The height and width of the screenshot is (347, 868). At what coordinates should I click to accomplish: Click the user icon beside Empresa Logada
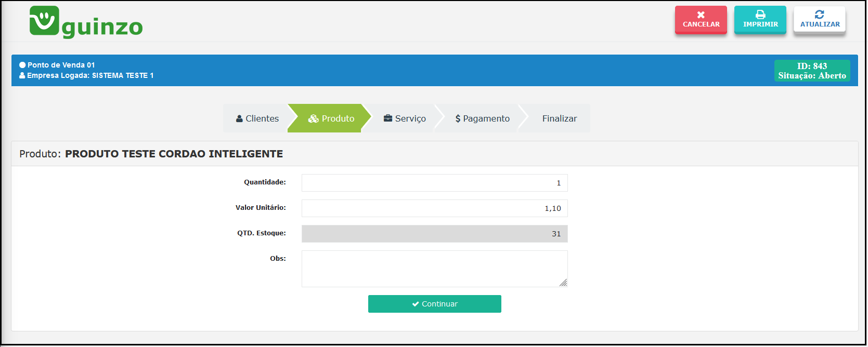[22, 75]
